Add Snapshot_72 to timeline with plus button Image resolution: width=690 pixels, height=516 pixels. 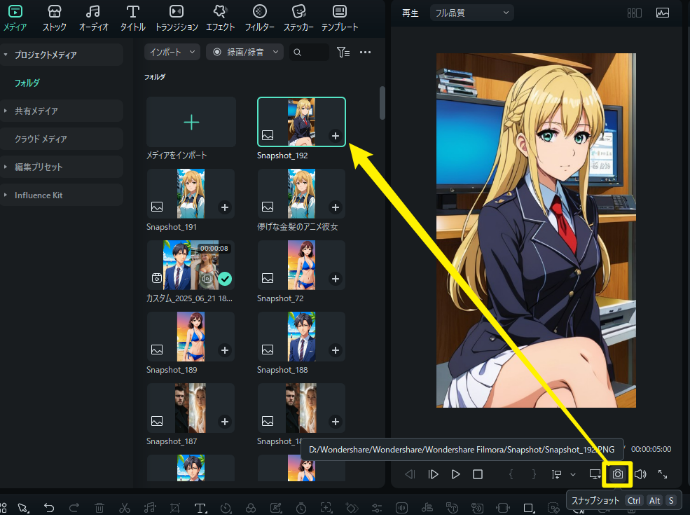[335, 278]
